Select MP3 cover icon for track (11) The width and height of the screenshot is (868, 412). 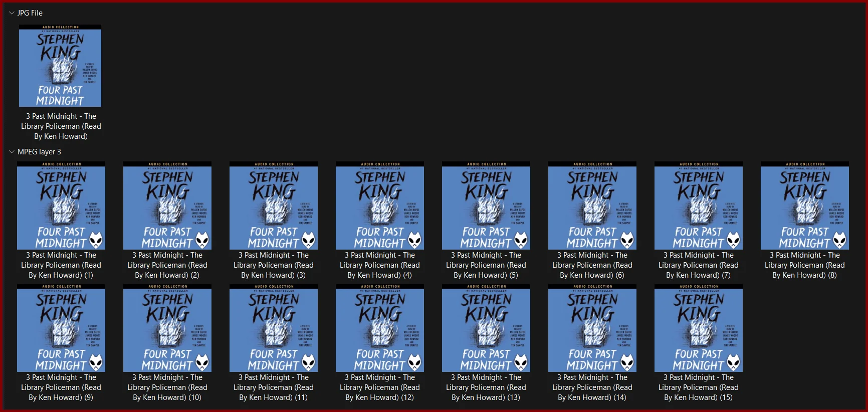click(x=274, y=328)
